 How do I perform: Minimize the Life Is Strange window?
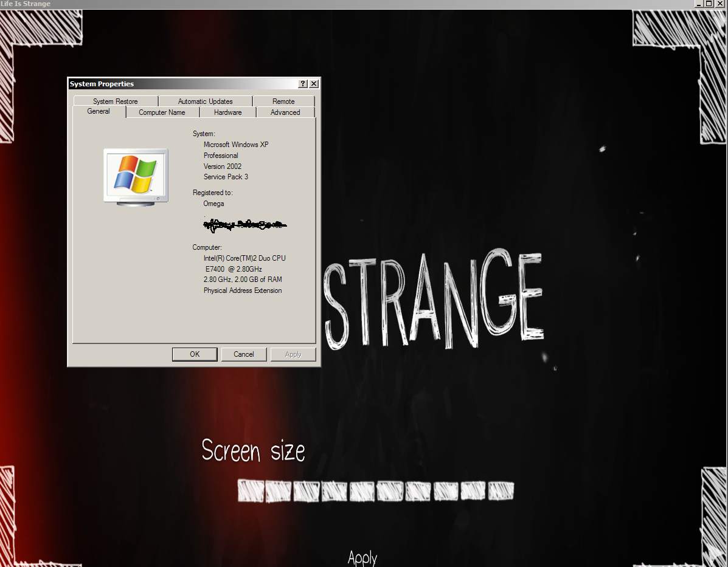[699, 4]
